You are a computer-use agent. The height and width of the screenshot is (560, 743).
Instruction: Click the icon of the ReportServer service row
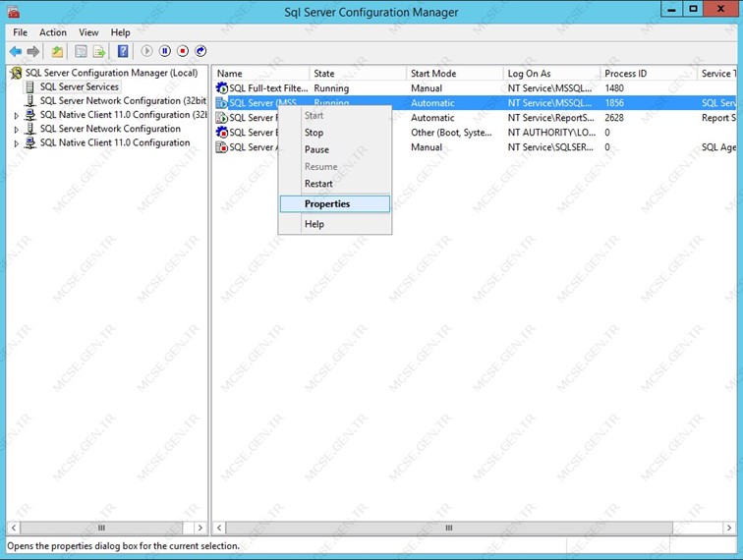222,118
